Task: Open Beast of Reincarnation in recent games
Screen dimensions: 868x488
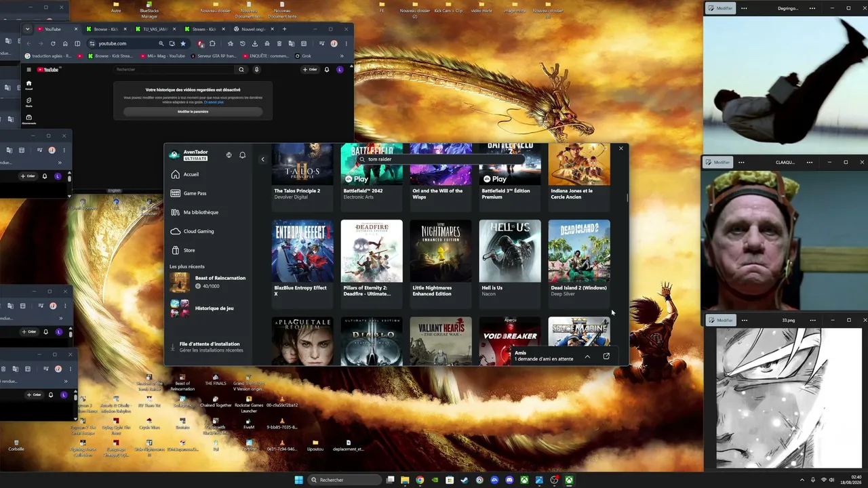Action: coord(208,282)
